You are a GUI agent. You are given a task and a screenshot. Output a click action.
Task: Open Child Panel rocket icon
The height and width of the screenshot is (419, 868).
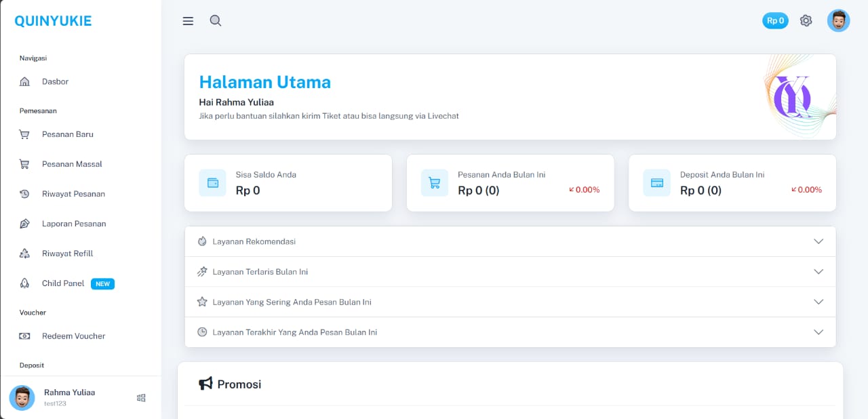click(25, 283)
